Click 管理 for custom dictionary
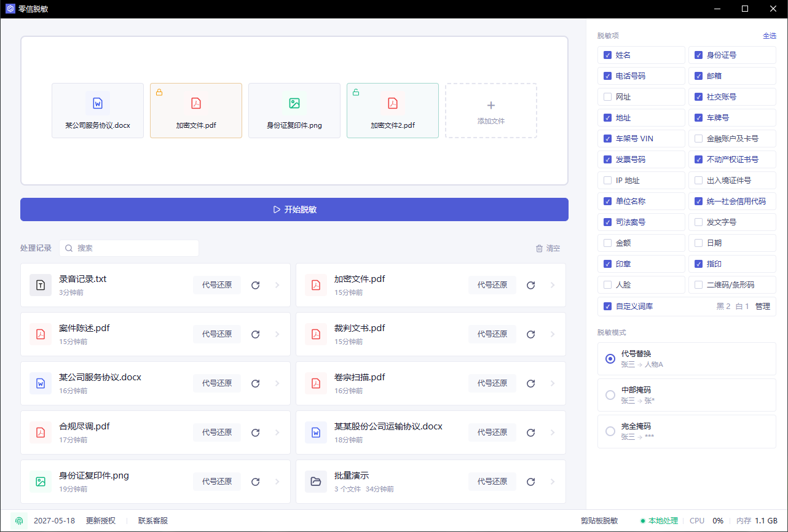The height and width of the screenshot is (532, 788). tap(763, 307)
